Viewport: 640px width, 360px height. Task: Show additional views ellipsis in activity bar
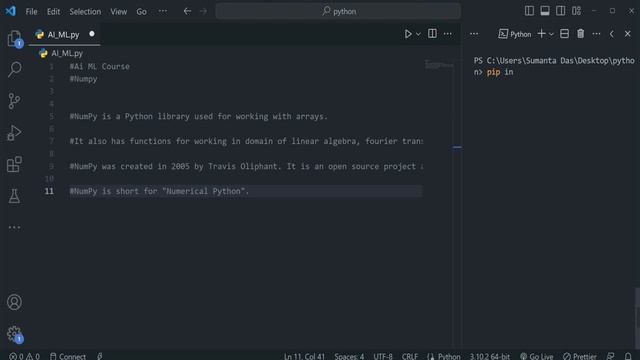[14, 227]
